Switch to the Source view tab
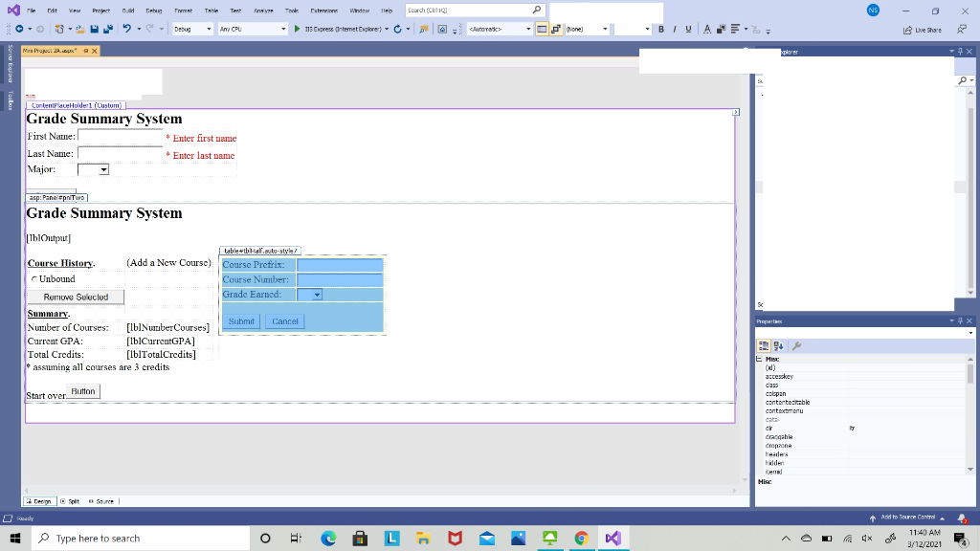980x551 pixels. click(101, 501)
